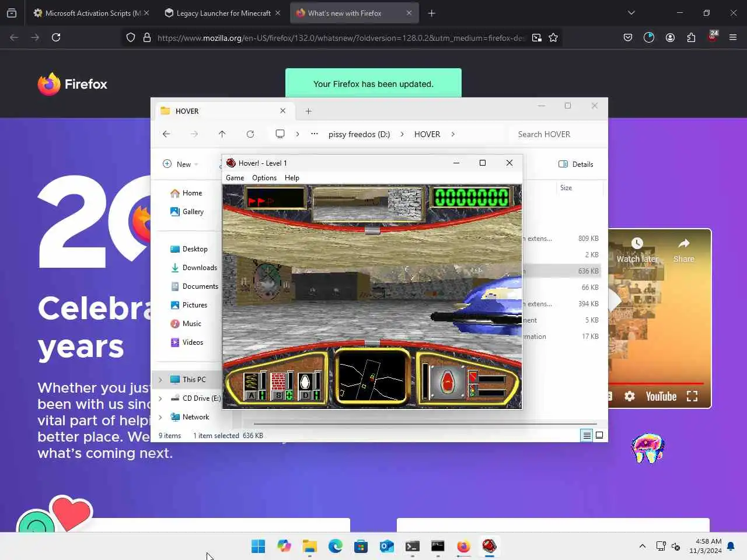The height and width of the screenshot is (560, 747).
Task: Click pissy freedos (D:) in the breadcrumb
Action: click(359, 134)
